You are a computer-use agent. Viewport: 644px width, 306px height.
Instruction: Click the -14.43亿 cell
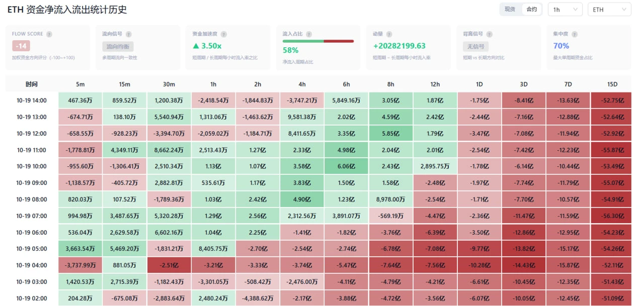[524, 265]
